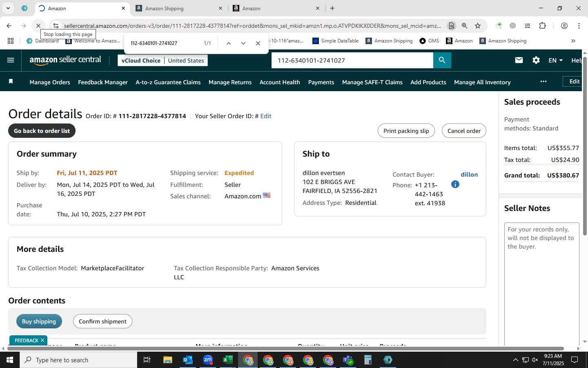Open the OMS bookmark

tap(430, 41)
